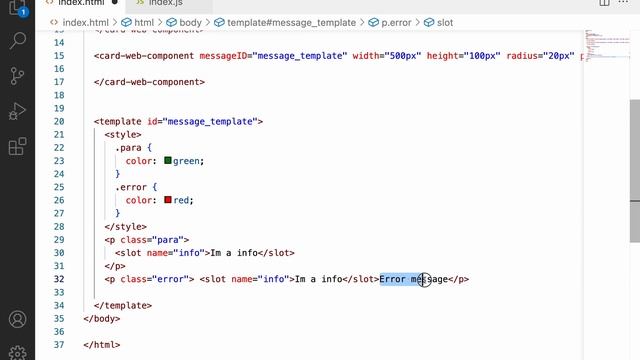
Task: Click the vertical scrollbar thumb
Action: (x=635, y=171)
